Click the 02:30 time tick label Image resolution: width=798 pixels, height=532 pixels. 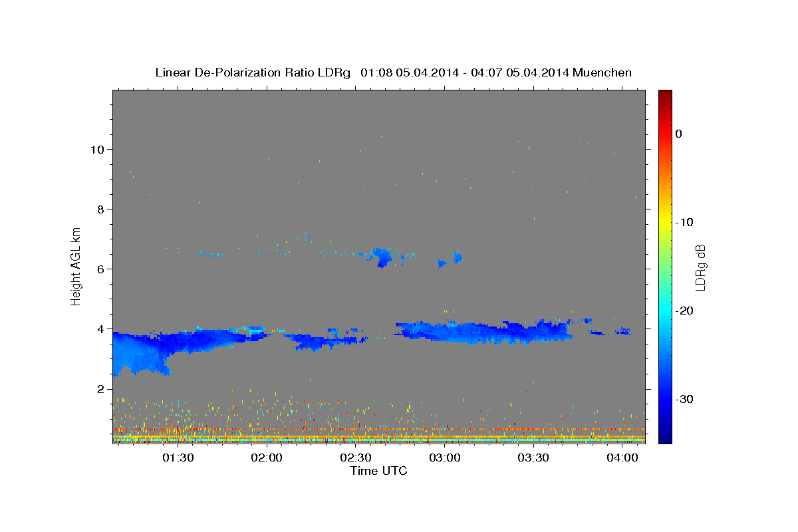(x=356, y=458)
